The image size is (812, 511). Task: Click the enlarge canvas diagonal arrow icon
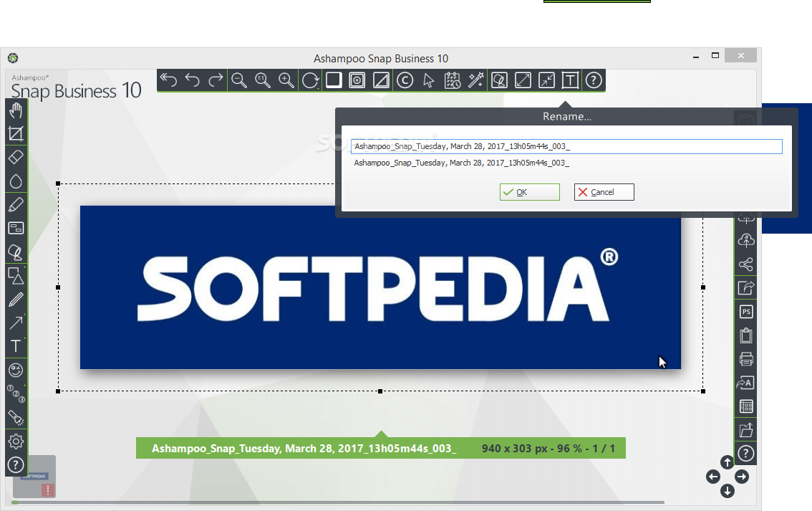click(x=523, y=80)
